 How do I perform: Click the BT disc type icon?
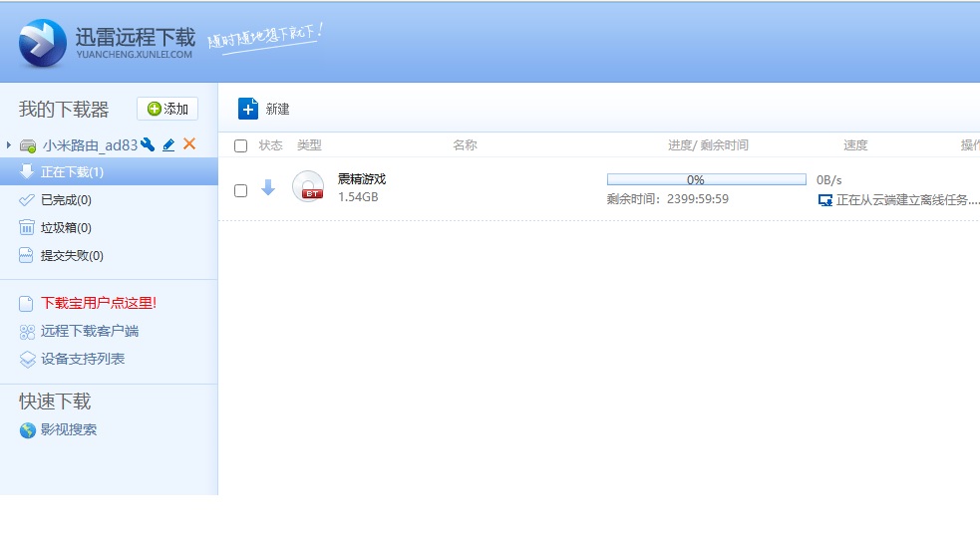click(308, 186)
